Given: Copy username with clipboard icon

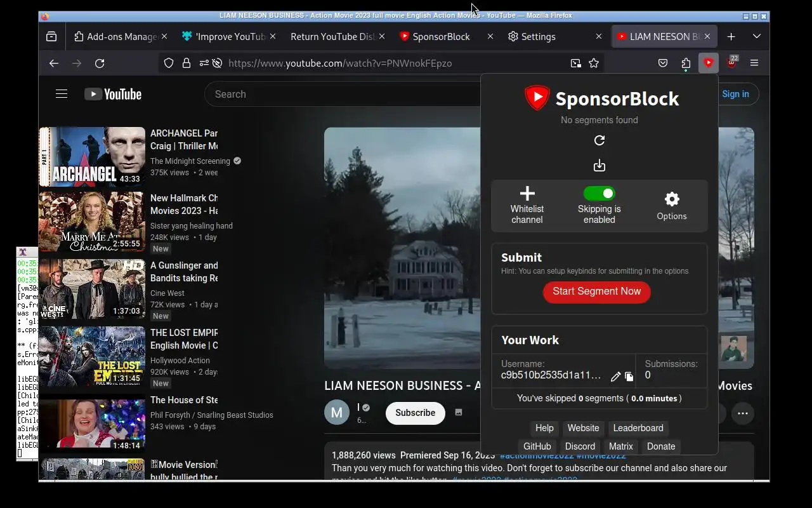Looking at the screenshot, I should coord(629,377).
